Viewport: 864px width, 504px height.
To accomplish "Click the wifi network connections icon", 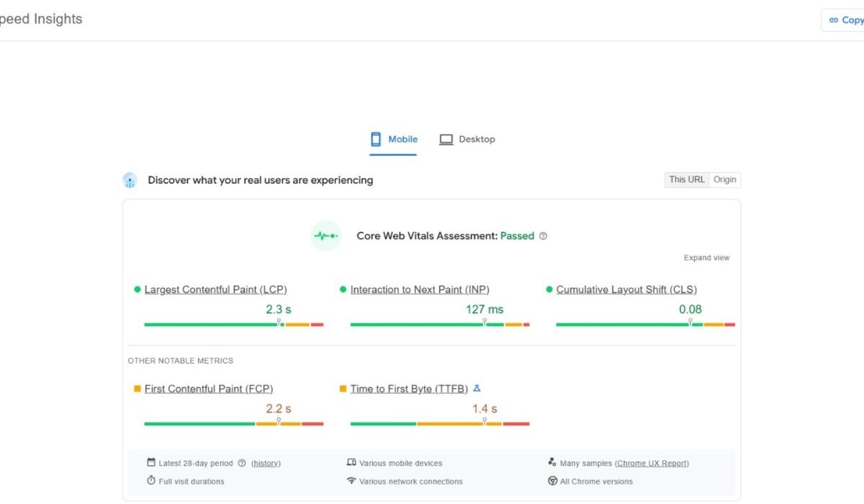I will point(351,480).
